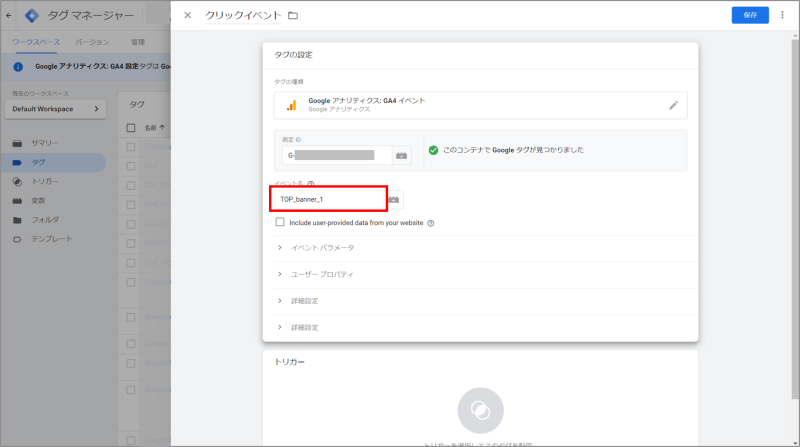Click the Tag Manager diamond logo

point(32,15)
